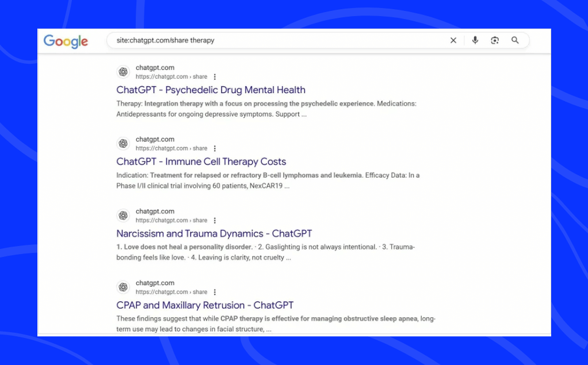Click ChatGPT favicon of the Immune Cell Therapy result

pos(123,143)
